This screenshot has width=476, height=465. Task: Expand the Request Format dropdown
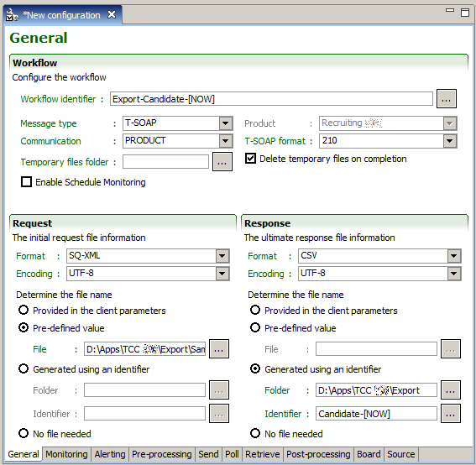coord(222,256)
